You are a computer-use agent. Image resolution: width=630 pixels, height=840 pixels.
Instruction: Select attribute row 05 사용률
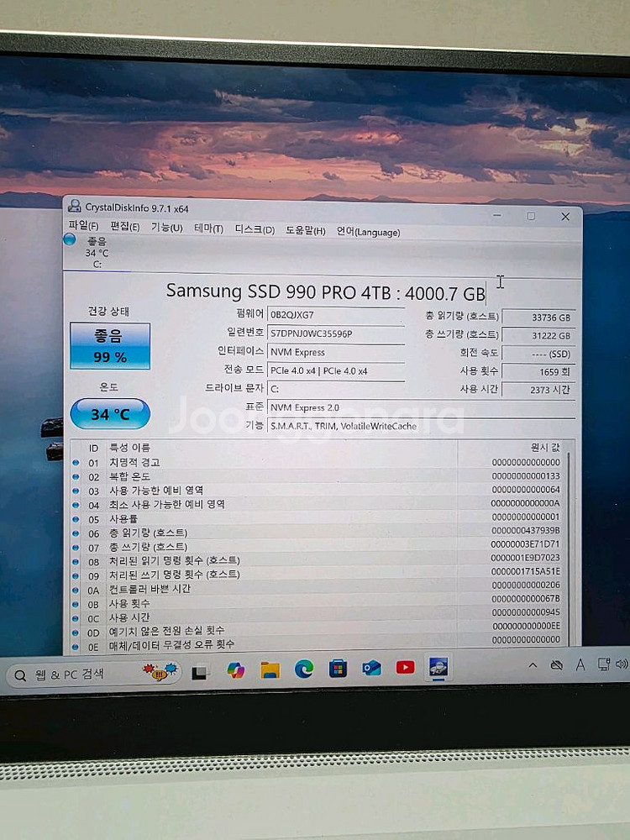coord(318,518)
